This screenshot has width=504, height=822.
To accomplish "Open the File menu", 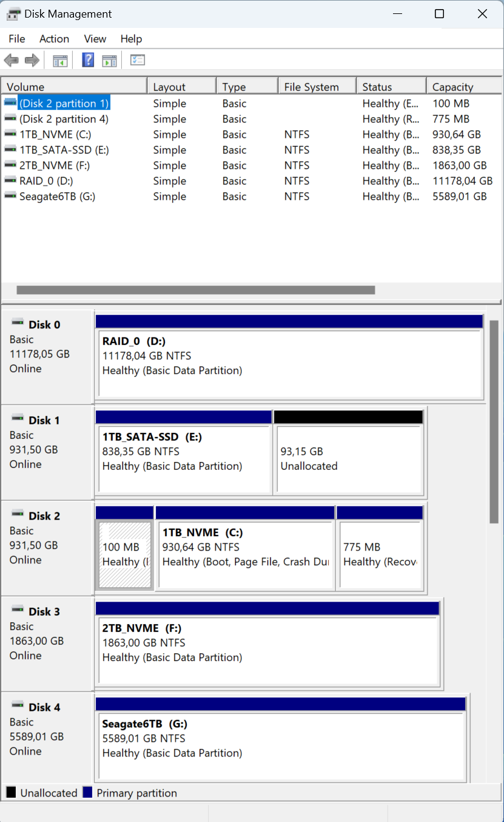I will pos(17,39).
